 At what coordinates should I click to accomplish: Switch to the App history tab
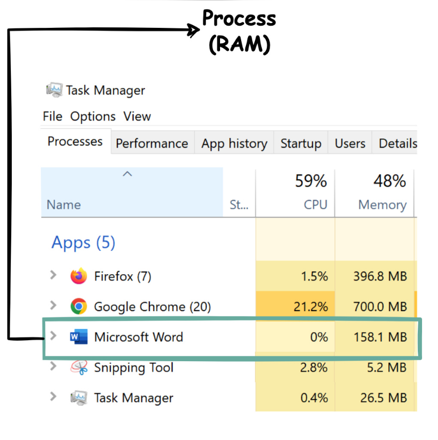click(234, 143)
